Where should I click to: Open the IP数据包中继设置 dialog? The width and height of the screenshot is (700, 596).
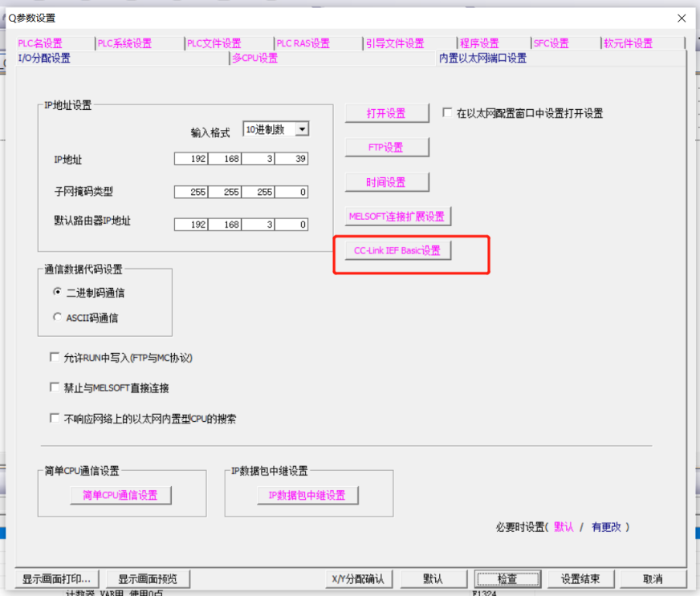click(308, 494)
